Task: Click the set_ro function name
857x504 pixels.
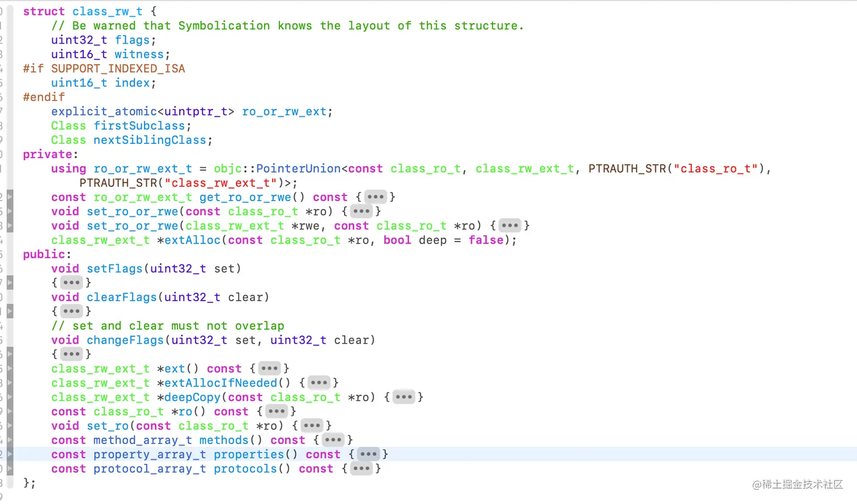Action: [108, 425]
